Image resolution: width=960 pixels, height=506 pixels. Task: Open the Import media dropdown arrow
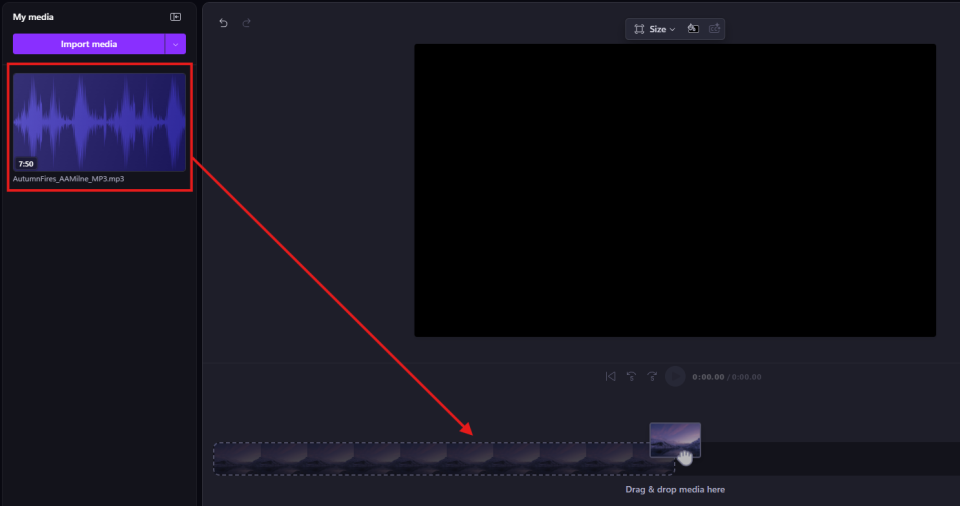(176, 44)
